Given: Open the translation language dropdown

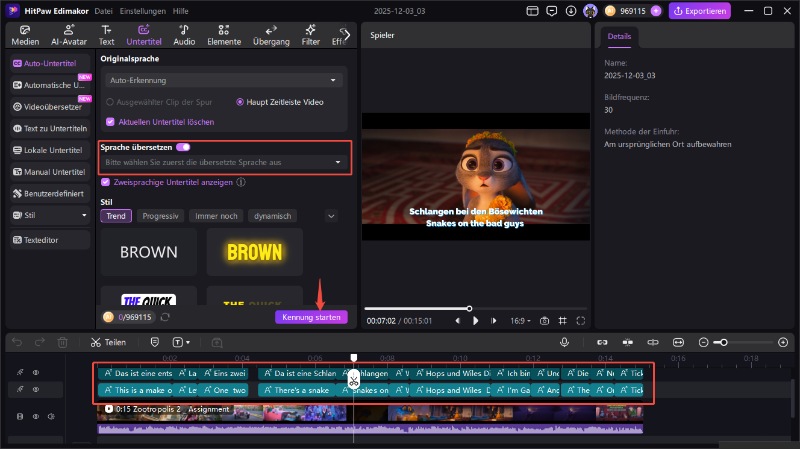Looking at the screenshot, I should [223, 161].
